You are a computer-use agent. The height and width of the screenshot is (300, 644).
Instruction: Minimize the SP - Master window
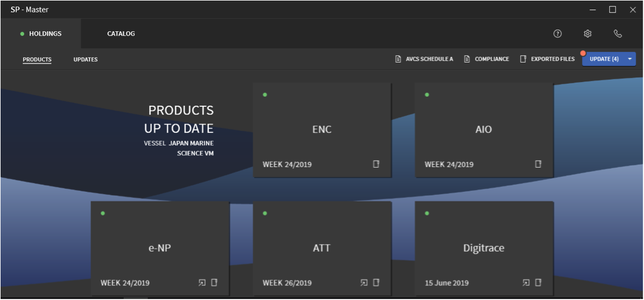[x=593, y=9]
